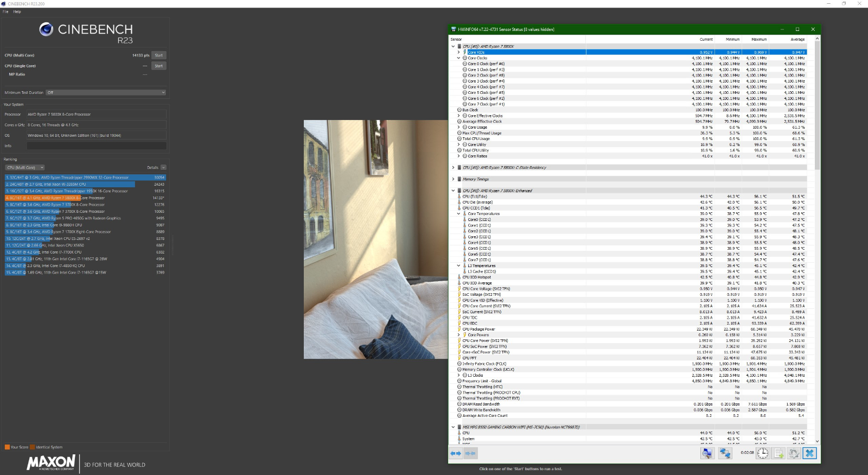The width and height of the screenshot is (868, 475).
Task: Open HWiNFO sensor search monitor icon
Action: click(707, 453)
